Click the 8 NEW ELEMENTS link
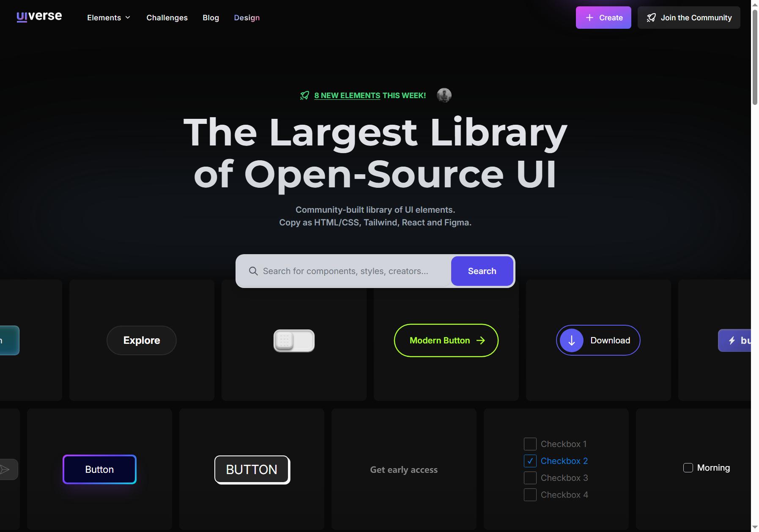This screenshot has width=759, height=532. [347, 96]
